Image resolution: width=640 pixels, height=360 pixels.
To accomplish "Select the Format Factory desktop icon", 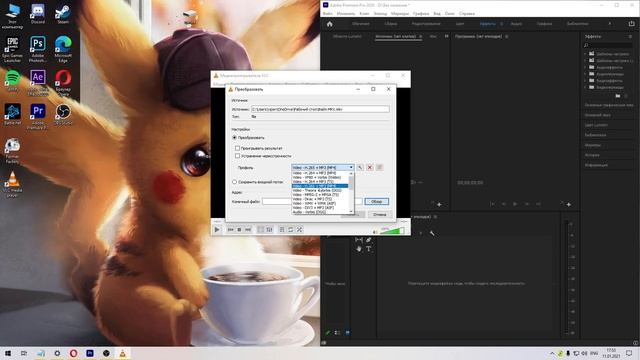I will pyautogui.click(x=12, y=150).
